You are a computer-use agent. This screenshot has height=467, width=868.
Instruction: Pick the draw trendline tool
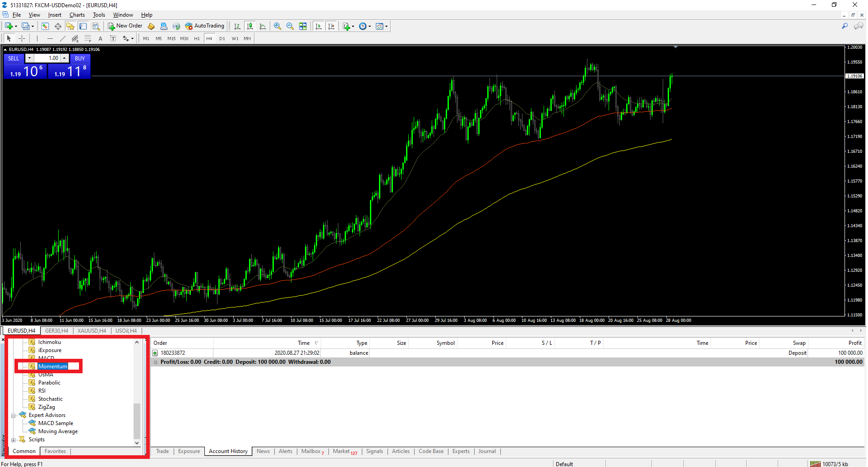pos(63,38)
